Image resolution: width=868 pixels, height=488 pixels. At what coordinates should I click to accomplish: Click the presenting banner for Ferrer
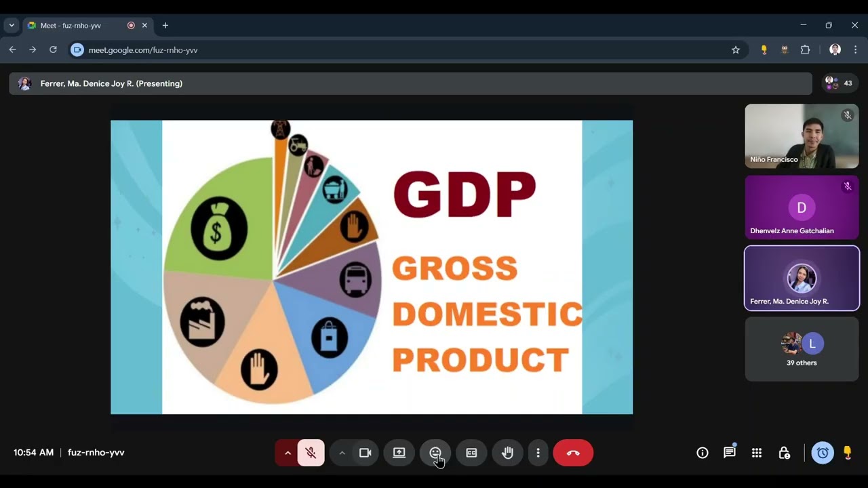[x=410, y=83]
